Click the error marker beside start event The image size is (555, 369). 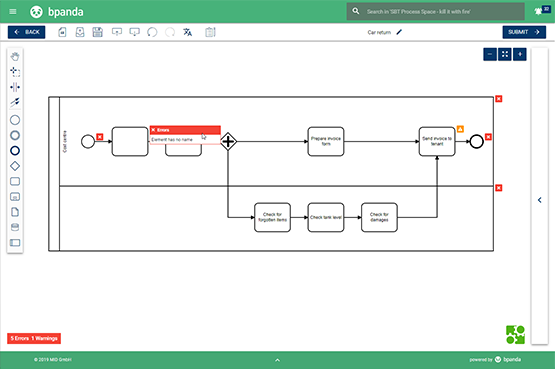coord(100,137)
